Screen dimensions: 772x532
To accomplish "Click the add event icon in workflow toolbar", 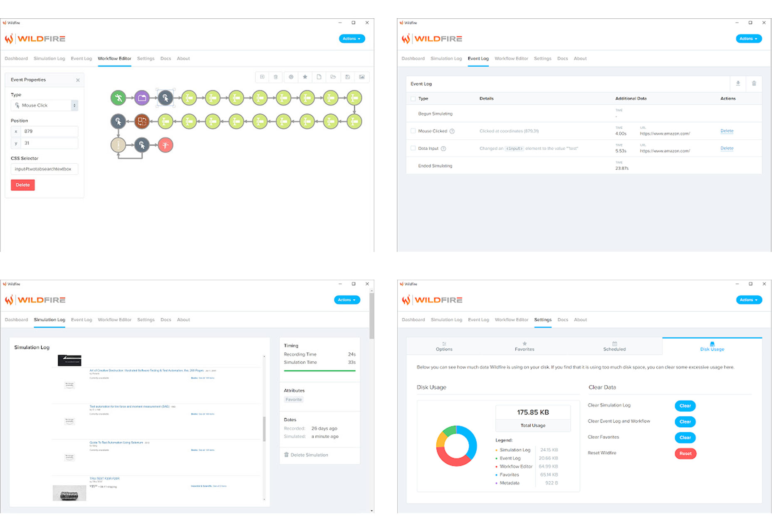I will 262,77.
